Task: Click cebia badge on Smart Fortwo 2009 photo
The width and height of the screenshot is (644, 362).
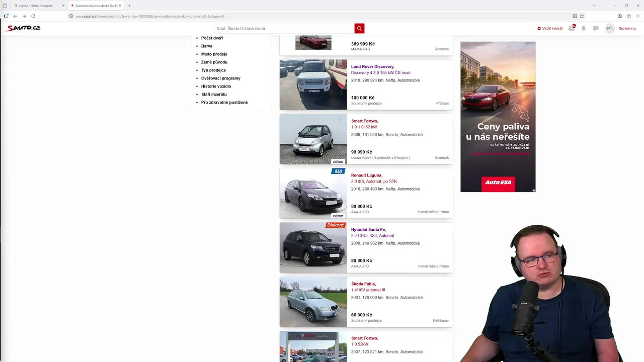Action: [x=338, y=161]
